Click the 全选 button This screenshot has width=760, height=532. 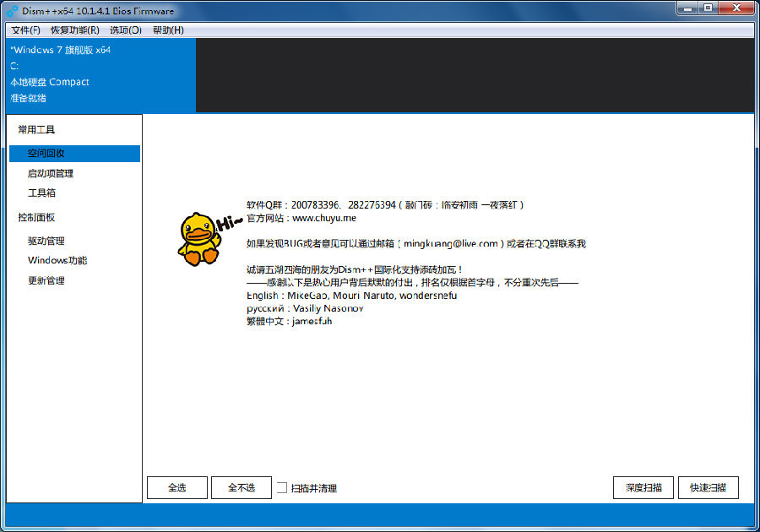[x=177, y=487]
